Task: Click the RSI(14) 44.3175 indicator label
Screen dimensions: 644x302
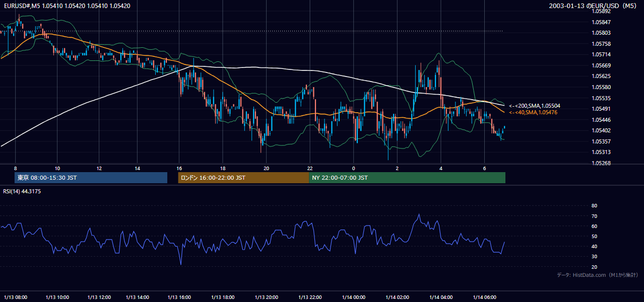Action: 22,191
